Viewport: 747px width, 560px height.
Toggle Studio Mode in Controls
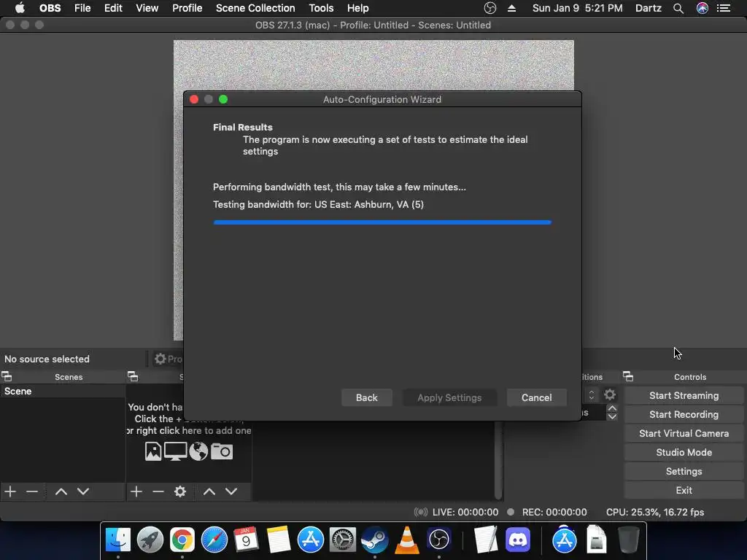click(684, 452)
